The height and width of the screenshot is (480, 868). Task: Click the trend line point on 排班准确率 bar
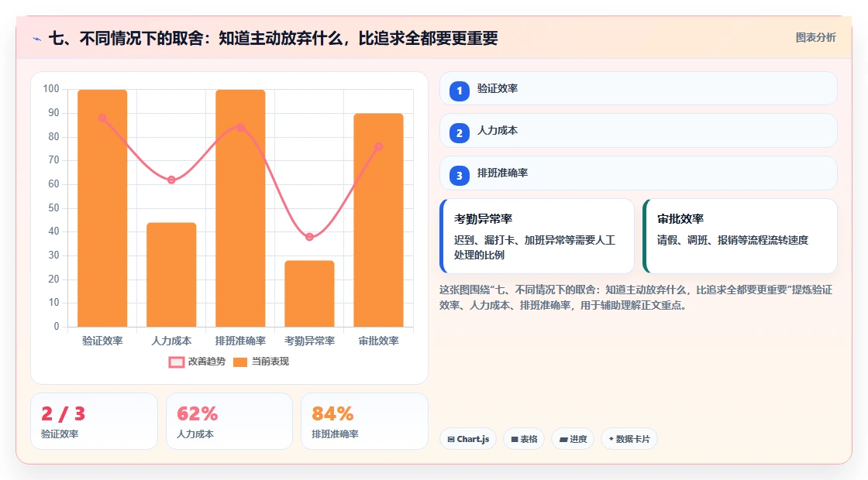pos(240,127)
